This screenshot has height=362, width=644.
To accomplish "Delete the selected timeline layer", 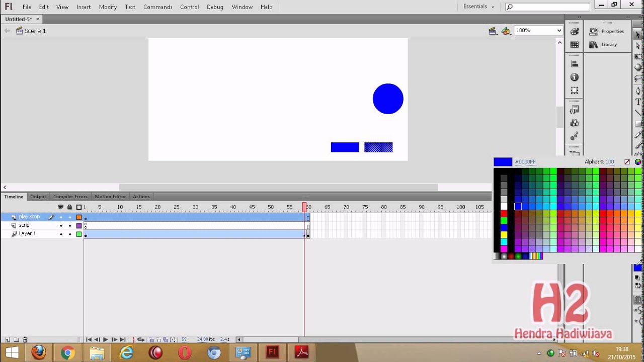I will pos(25,340).
